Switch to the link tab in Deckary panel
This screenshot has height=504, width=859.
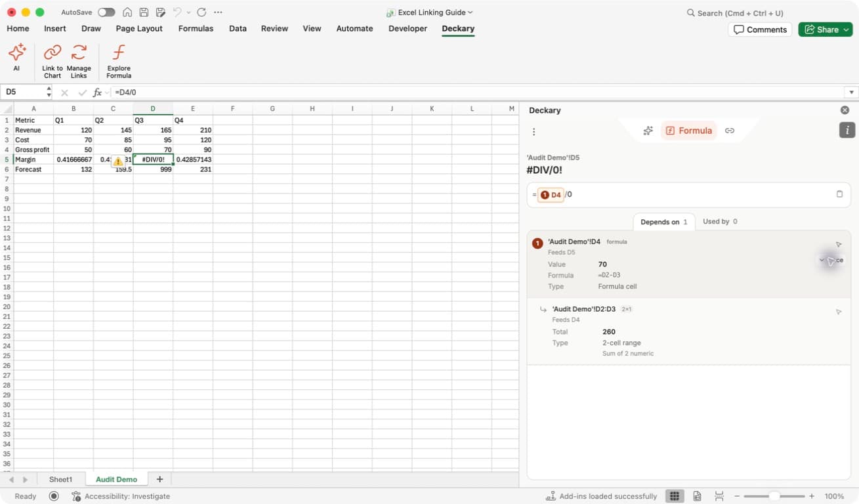pyautogui.click(x=729, y=131)
